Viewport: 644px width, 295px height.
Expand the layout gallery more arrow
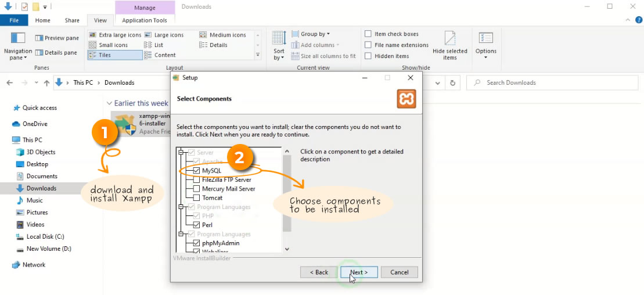coord(258,55)
